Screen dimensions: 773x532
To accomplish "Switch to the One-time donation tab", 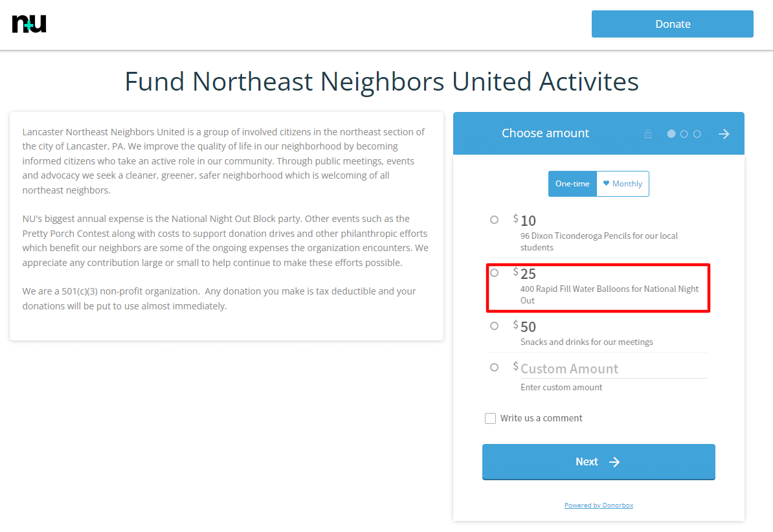I will click(572, 184).
